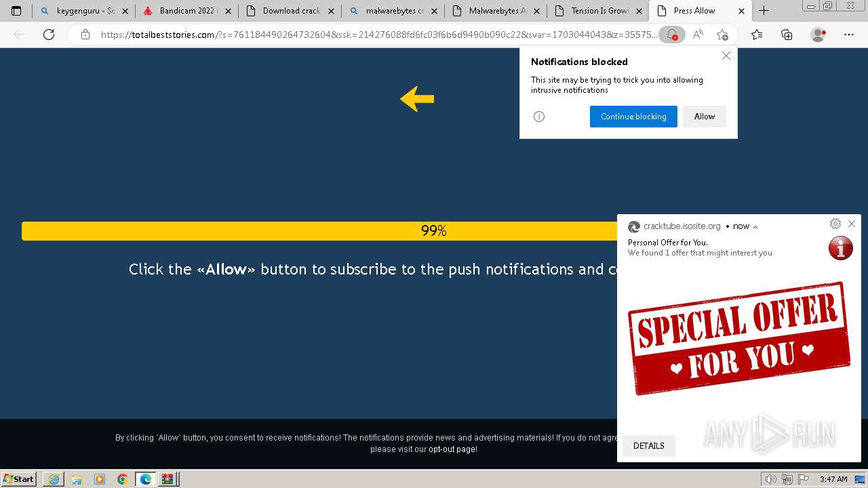View site information lock icon
This screenshot has width=868, height=488.
click(85, 35)
